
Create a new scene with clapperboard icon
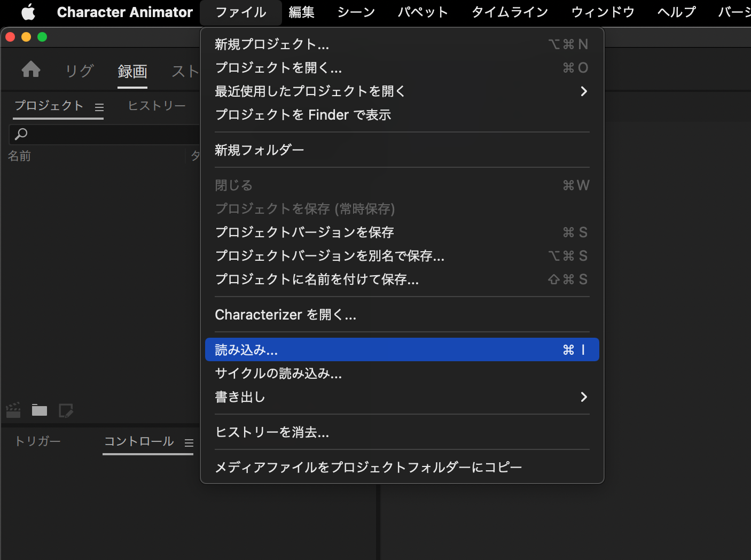pos(13,410)
